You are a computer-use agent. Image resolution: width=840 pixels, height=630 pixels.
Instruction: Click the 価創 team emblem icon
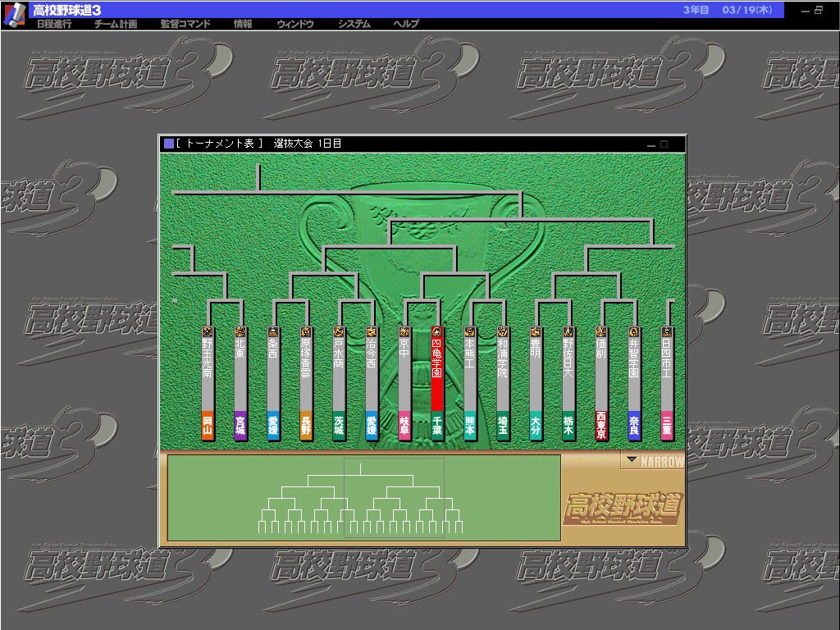point(601,331)
